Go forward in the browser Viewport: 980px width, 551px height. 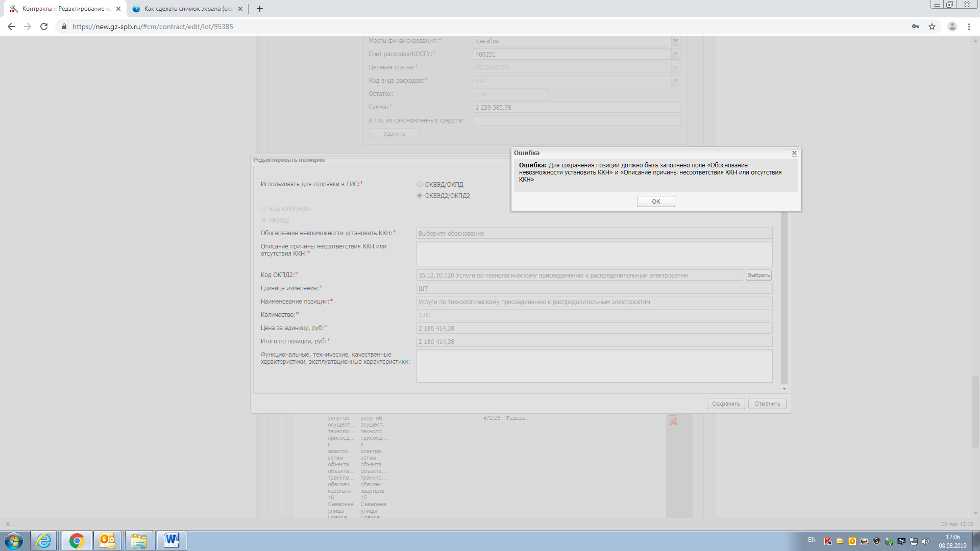pos(28,27)
